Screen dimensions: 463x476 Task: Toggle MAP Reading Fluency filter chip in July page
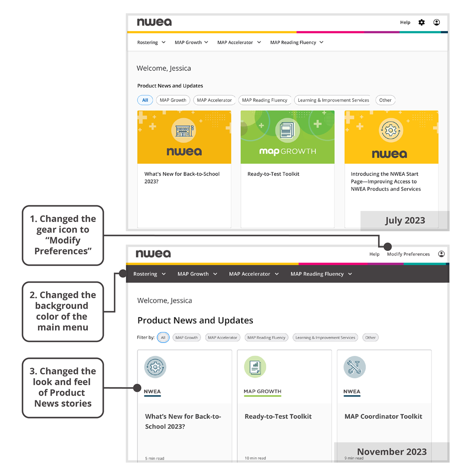(x=265, y=100)
